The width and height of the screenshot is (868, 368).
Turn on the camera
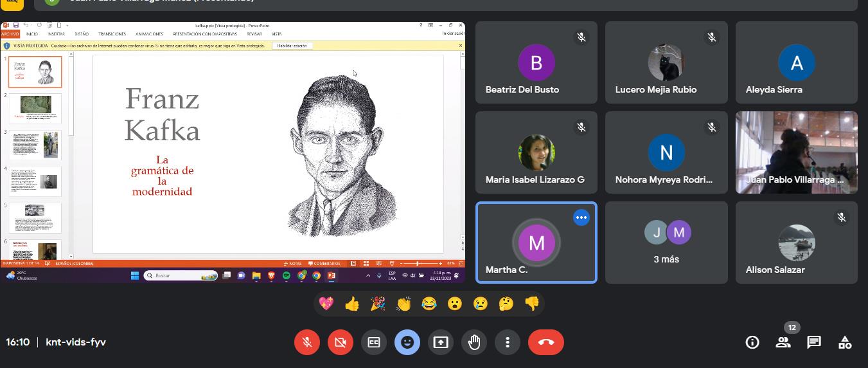tap(341, 342)
